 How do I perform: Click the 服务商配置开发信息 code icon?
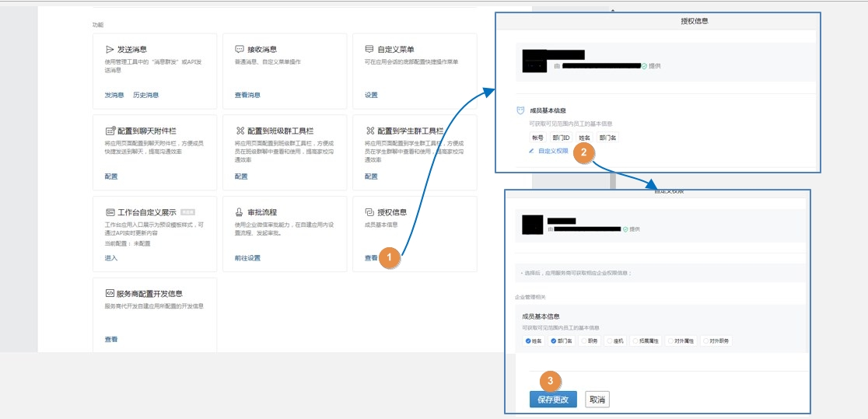pos(110,294)
